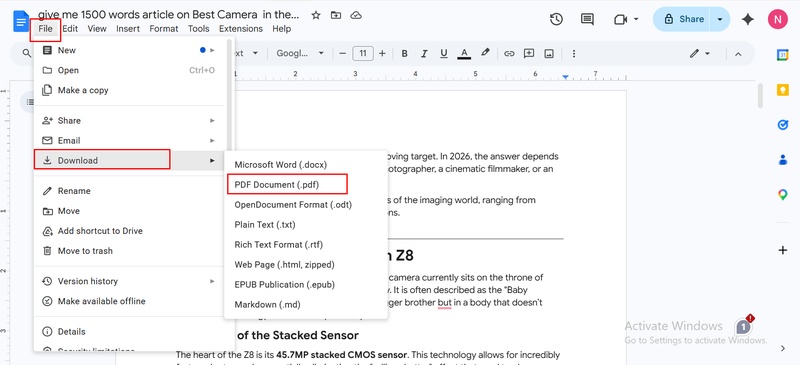Download as Microsoft Word (.docx)
The width and height of the screenshot is (800, 365).
[x=306, y=165]
